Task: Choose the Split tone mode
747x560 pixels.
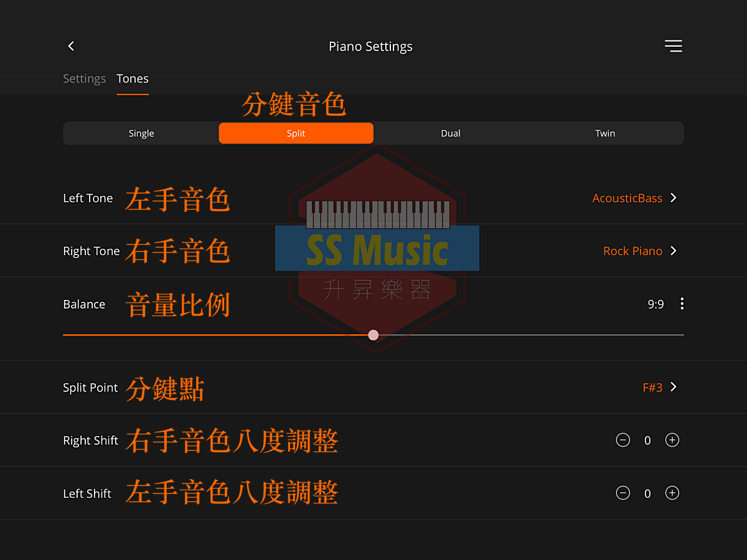Action: point(296,133)
